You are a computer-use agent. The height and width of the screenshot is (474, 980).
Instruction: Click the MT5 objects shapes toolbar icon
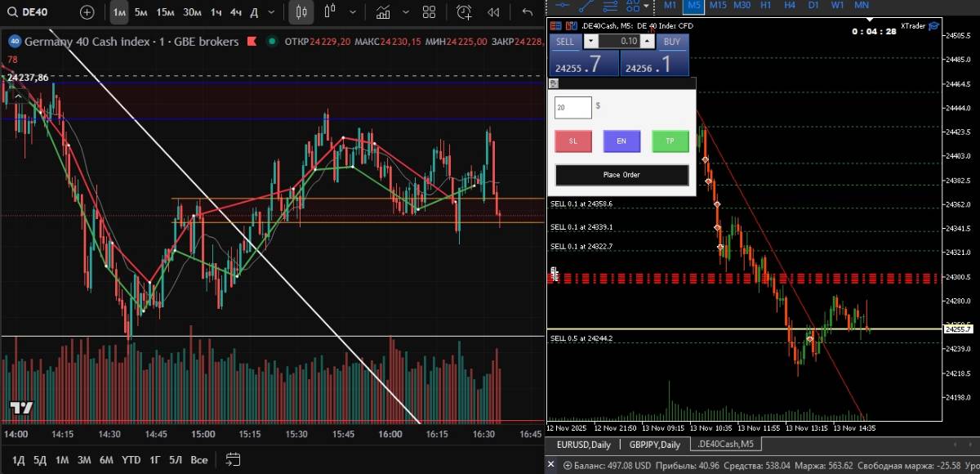(633, 5)
